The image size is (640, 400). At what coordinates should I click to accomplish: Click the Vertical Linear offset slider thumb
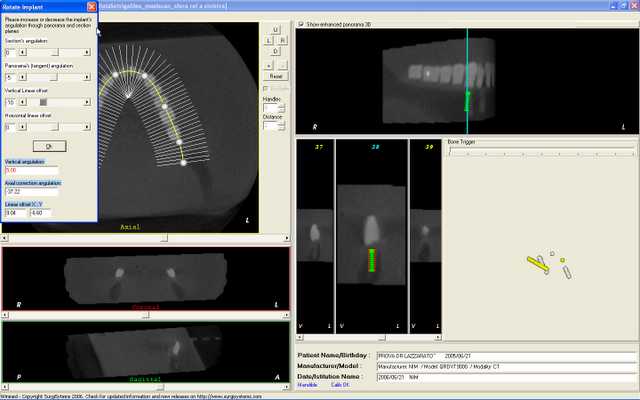[x=43, y=102]
